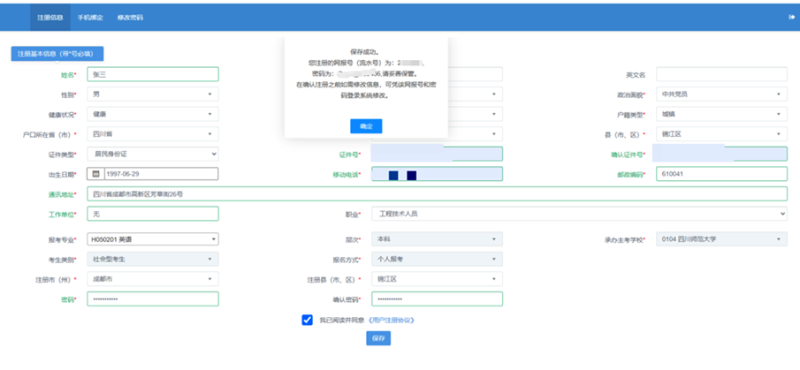Click the 姓名 input field
This screenshot has width=800, height=370.
click(x=153, y=74)
